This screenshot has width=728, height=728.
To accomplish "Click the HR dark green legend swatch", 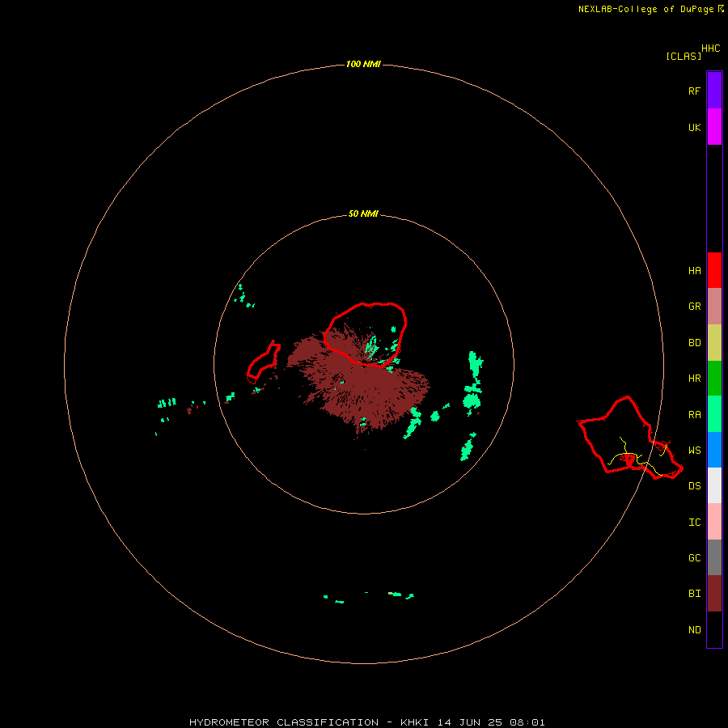I will point(714,379).
